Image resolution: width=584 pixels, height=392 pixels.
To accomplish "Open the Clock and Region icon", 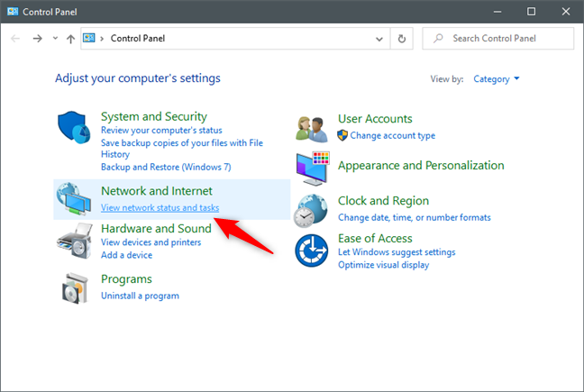I will [312, 208].
